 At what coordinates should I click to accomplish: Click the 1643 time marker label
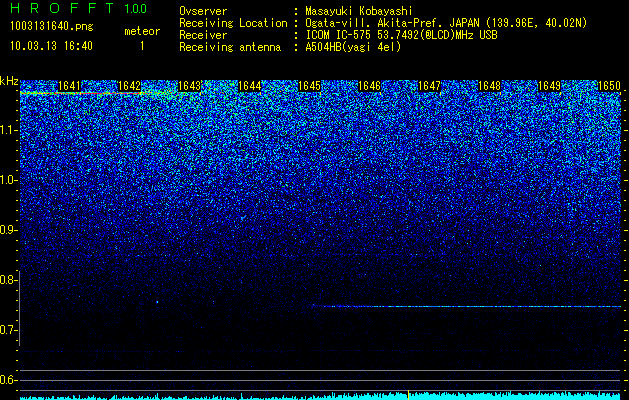point(189,86)
